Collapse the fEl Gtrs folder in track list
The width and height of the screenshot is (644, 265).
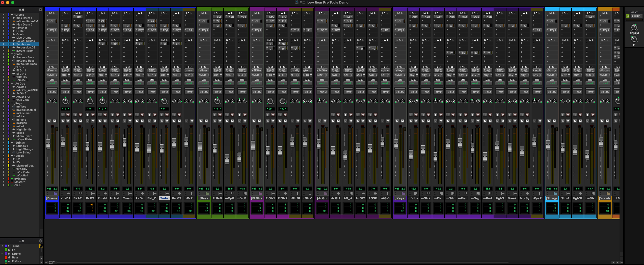pyautogui.click(x=12, y=67)
